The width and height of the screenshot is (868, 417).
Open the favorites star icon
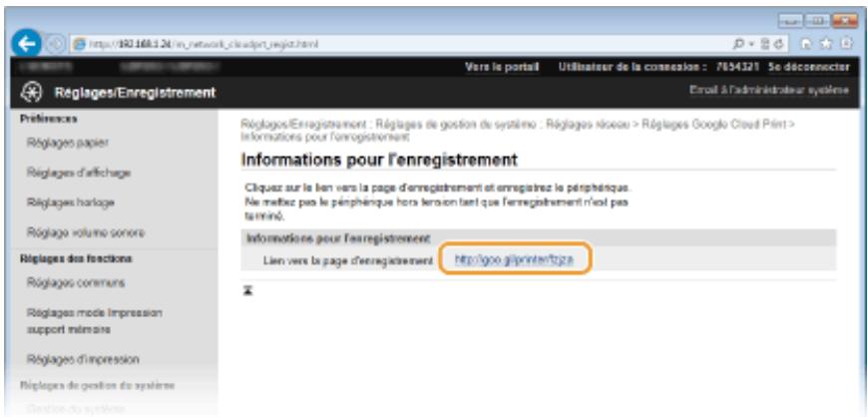coord(826,44)
